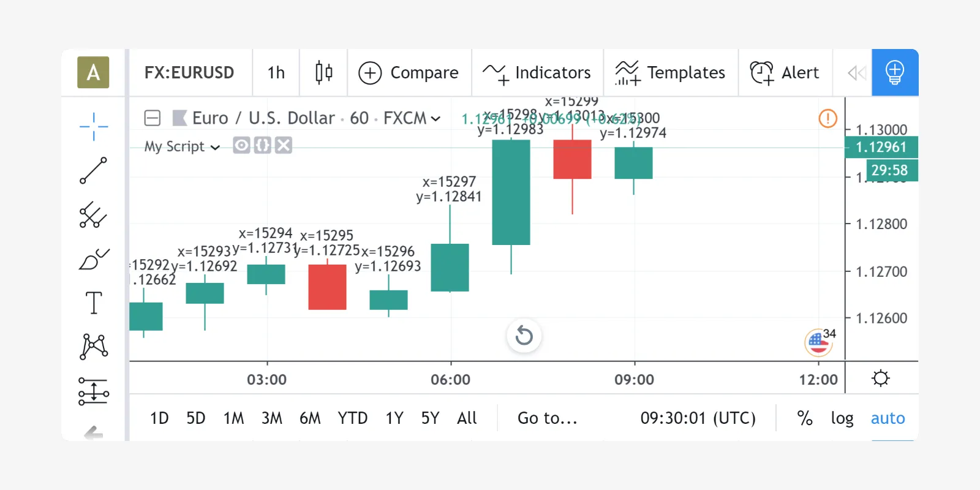Select the trend line drawing tool
Image resolution: width=980 pixels, height=490 pixels.
[94, 171]
